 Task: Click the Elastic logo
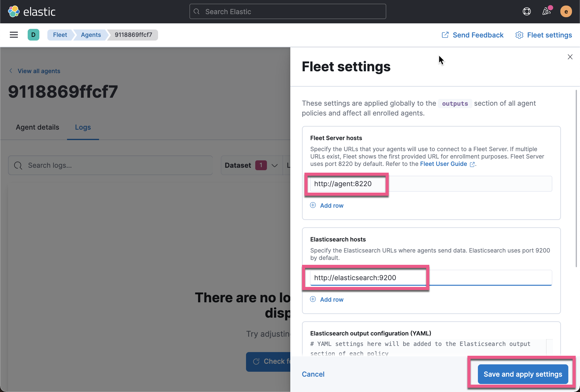32,11
